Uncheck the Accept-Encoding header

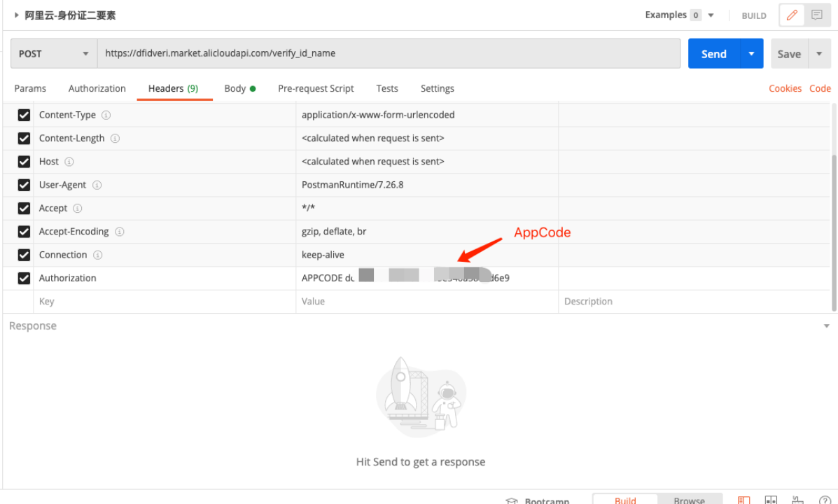coord(24,232)
